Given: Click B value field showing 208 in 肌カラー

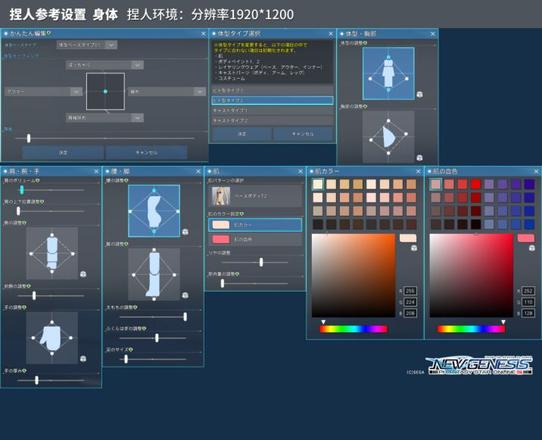Looking at the screenshot, I should [410, 313].
